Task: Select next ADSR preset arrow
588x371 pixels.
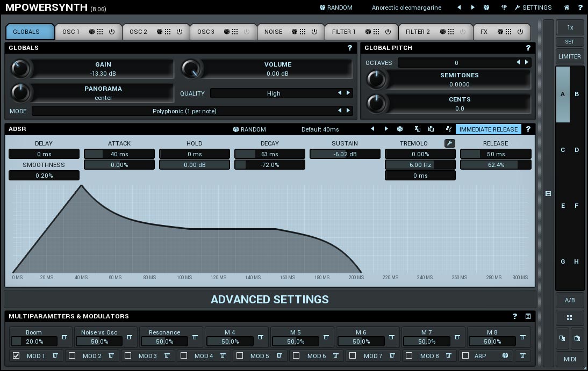Action: (386, 129)
